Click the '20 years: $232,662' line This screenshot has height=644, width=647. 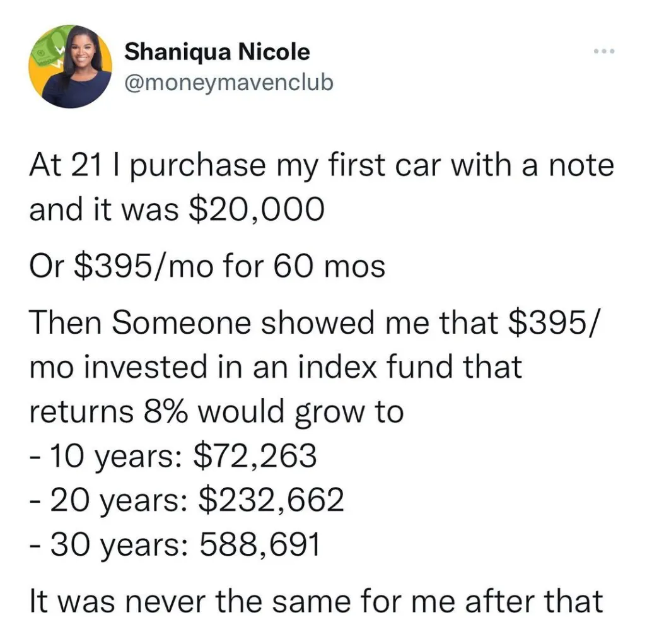pos(187,500)
